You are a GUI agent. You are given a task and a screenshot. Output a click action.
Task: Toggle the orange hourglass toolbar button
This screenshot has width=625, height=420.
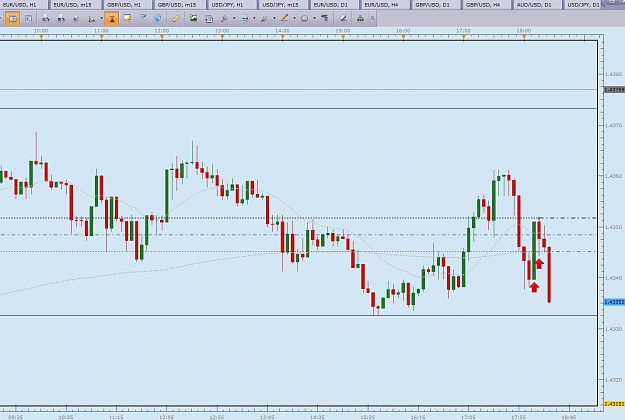coord(112,19)
